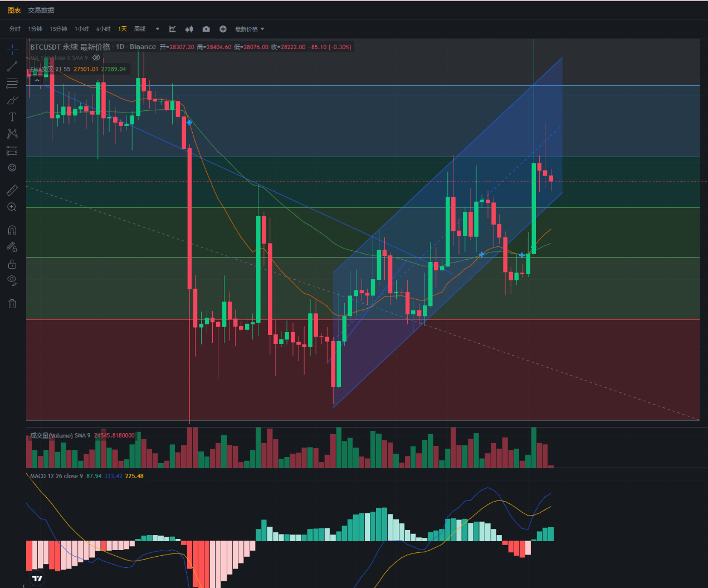This screenshot has width=708, height=588.
Task: Toggle lock all drawings
Action: click(x=12, y=264)
